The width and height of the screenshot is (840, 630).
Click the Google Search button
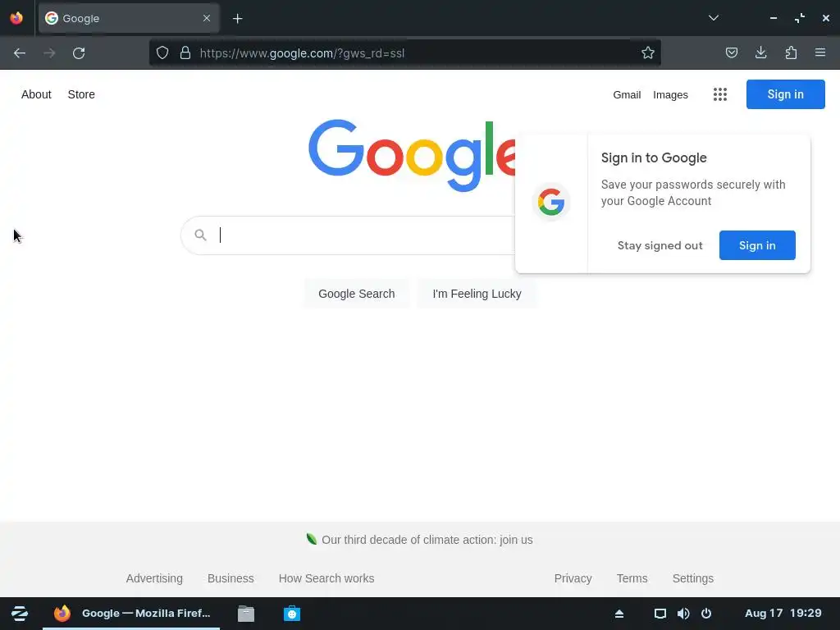tap(356, 294)
